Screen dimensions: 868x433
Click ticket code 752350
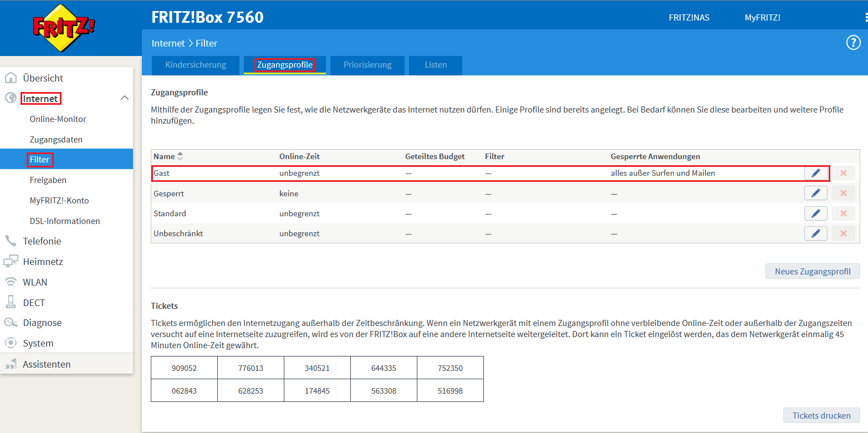(450, 368)
